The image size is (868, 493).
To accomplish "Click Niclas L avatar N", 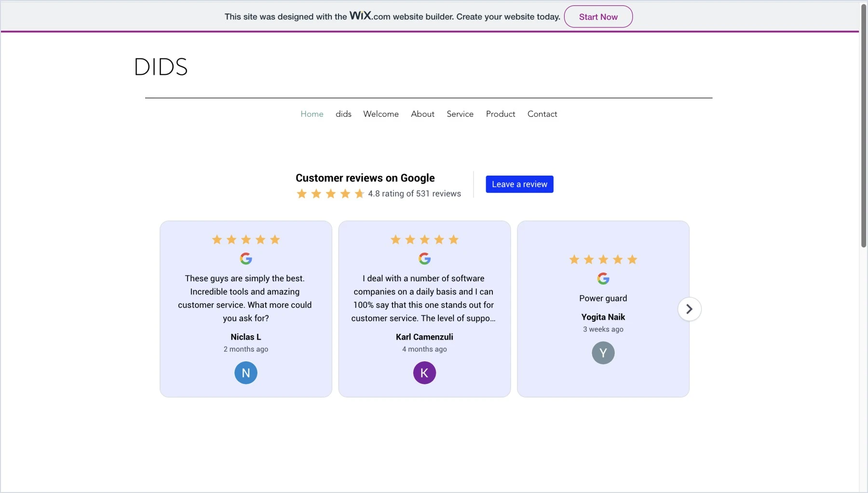I will tap(246, 373).
